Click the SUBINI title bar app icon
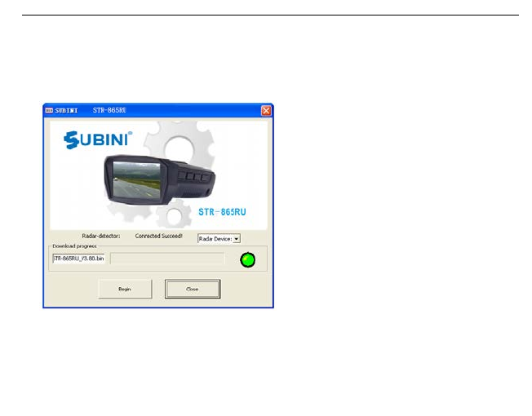The width and height of the screenshot is (532, 416). [49, 111]
